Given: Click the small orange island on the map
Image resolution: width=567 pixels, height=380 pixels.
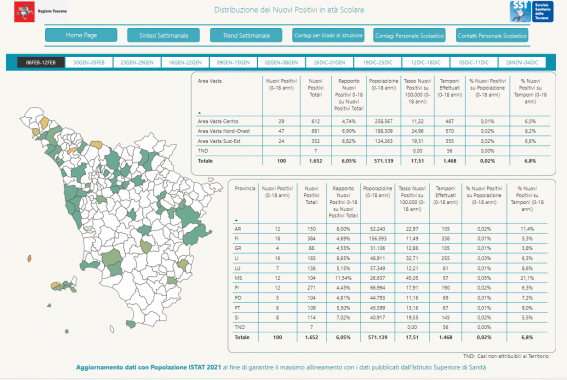Looking at the screenshot, I should (29, 258).
